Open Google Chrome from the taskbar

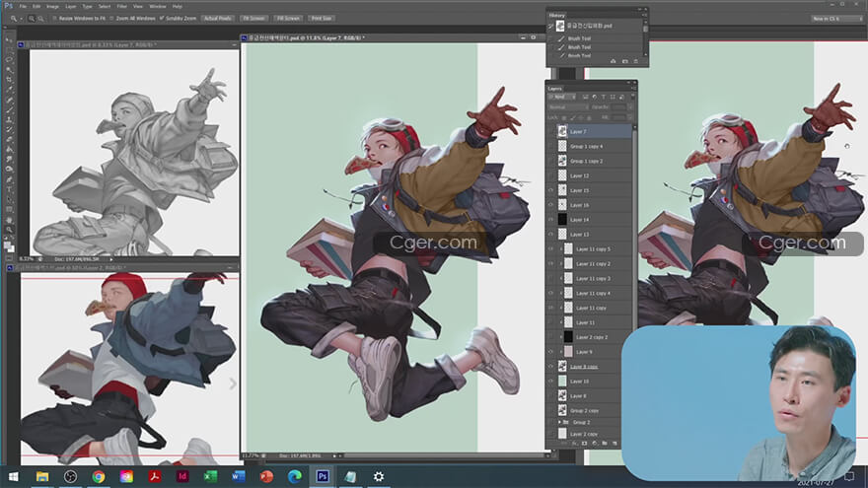[x=99, y=476]
